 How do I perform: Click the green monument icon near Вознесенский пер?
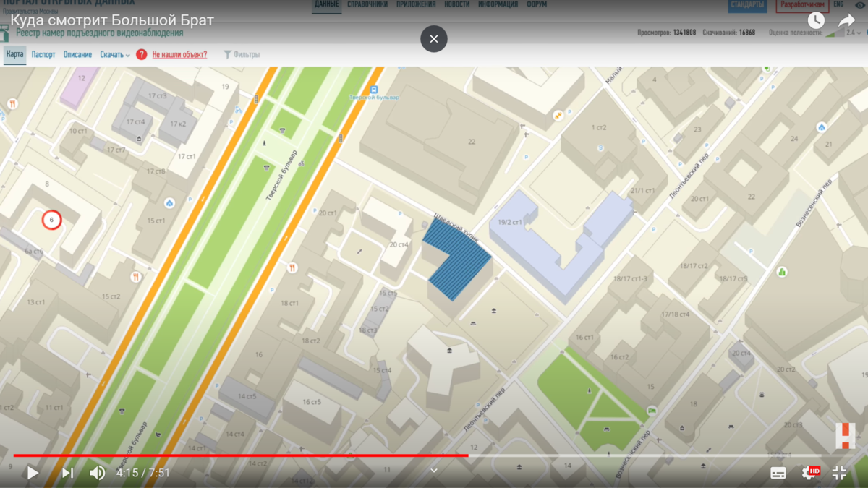point(782,272)
